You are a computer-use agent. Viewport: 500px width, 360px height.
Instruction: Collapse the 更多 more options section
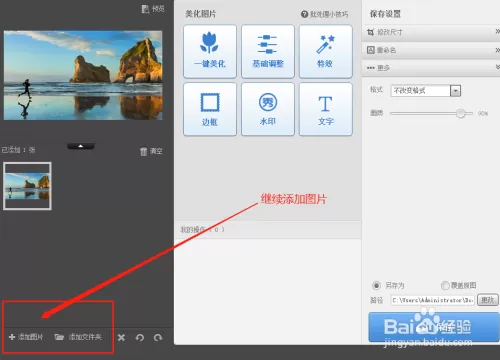[431, 68]
